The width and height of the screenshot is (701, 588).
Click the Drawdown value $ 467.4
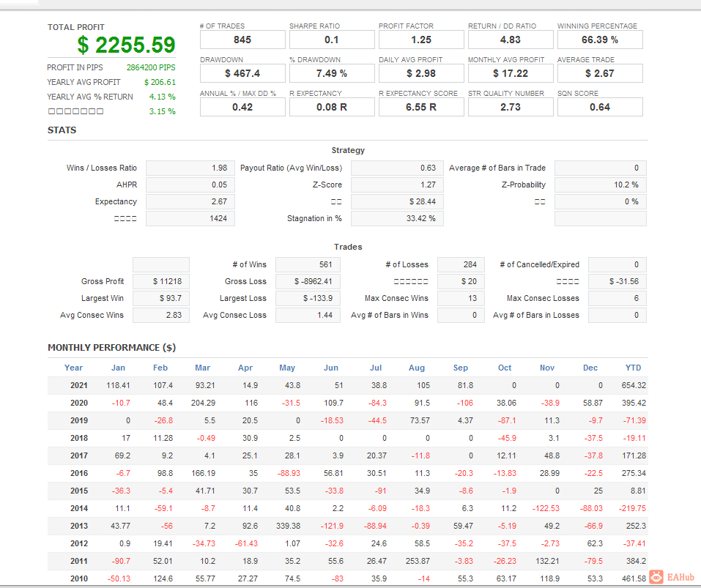tap(242, 73)
